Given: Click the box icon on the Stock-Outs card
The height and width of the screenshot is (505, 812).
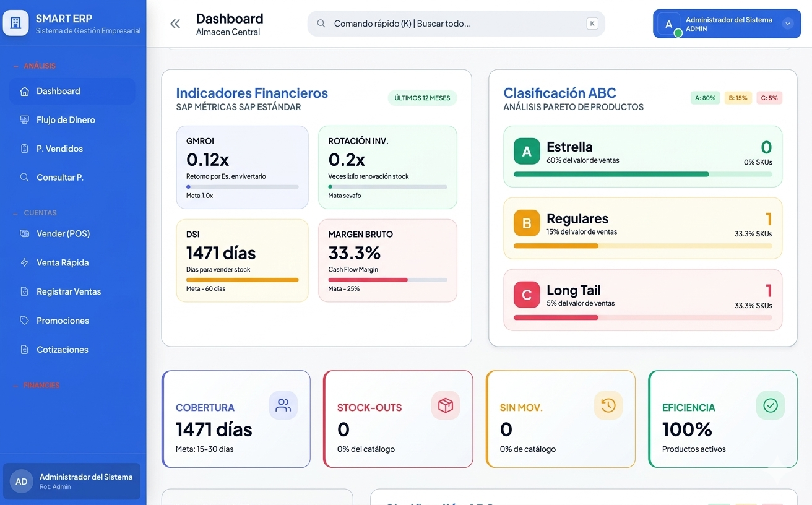Looking at the screenshot, I should point(446,405).
